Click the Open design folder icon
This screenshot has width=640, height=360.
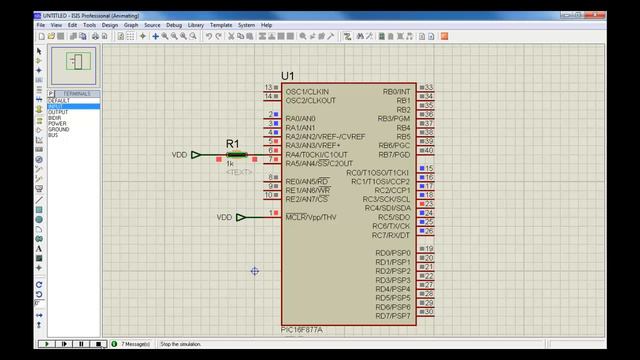pyautogui.click(x=51, y=36)
